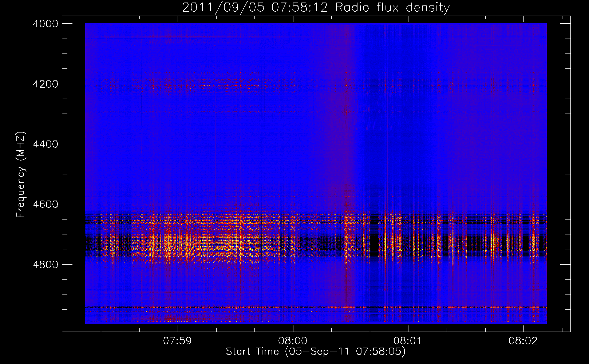This screenshot has height=364, width=589.
Task: Click the "08:01" time axis label
Action: (x=408, y=341)
